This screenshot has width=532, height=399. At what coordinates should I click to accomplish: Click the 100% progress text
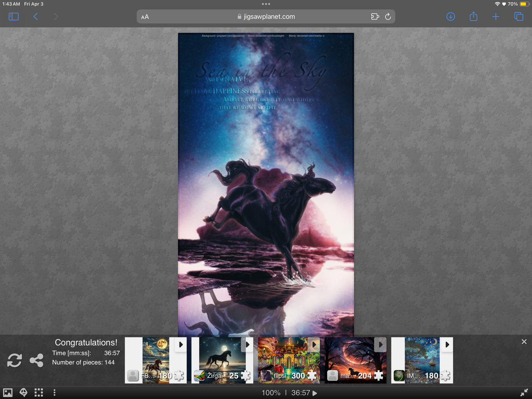click(x=271, y=393)
